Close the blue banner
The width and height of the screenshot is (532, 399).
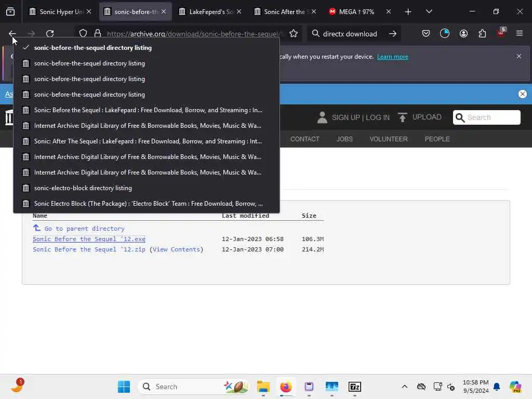click(523, 94)
